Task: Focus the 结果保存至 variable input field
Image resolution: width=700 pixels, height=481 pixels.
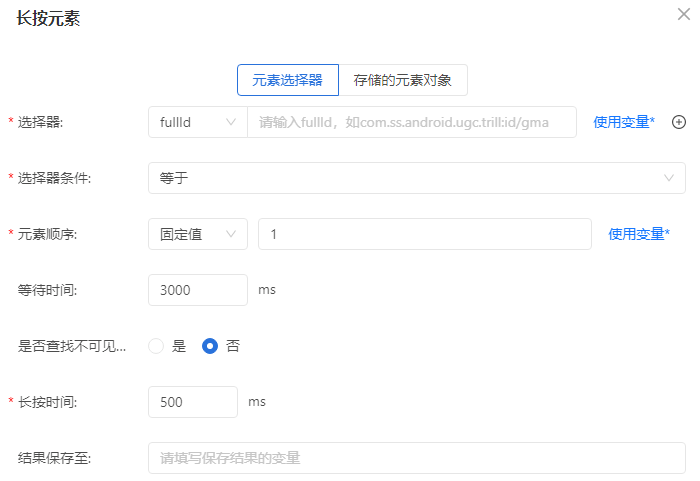Action: click(x=416, y=458)
